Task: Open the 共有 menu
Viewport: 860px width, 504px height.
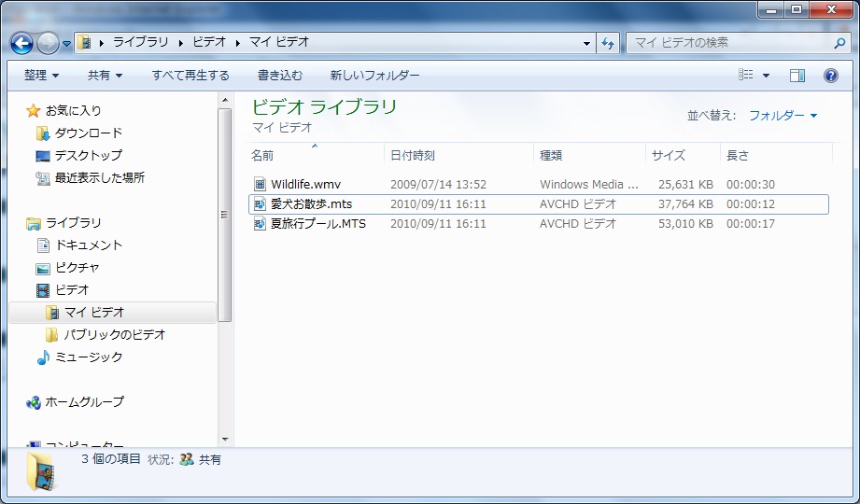Action: click(105, 76)
